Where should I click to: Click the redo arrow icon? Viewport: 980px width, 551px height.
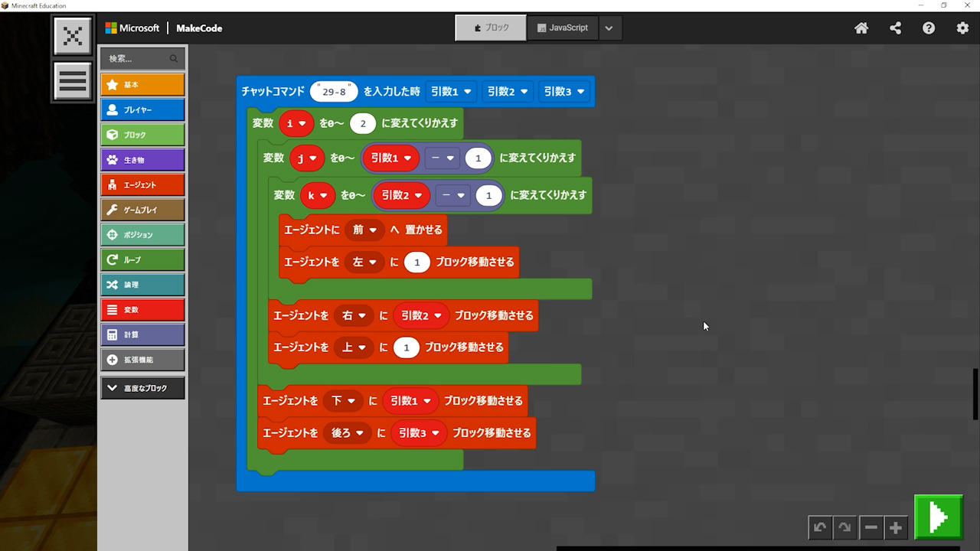(844, 527)
